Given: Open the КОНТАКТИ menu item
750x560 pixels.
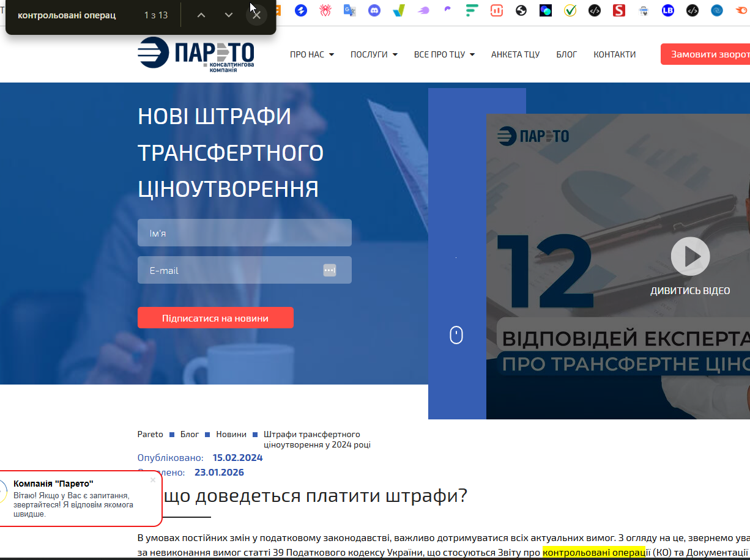Looking at the screenshot, I should [614, 54].
